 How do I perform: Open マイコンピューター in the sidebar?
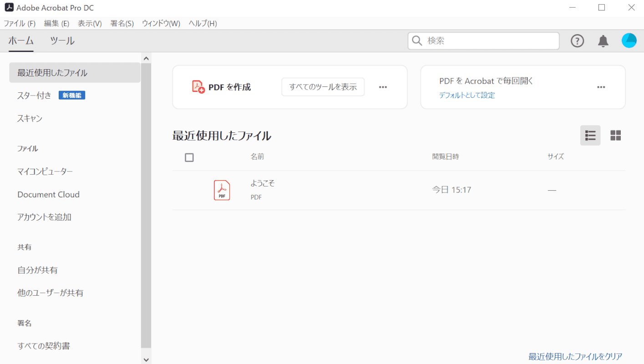tap(45, 172)
